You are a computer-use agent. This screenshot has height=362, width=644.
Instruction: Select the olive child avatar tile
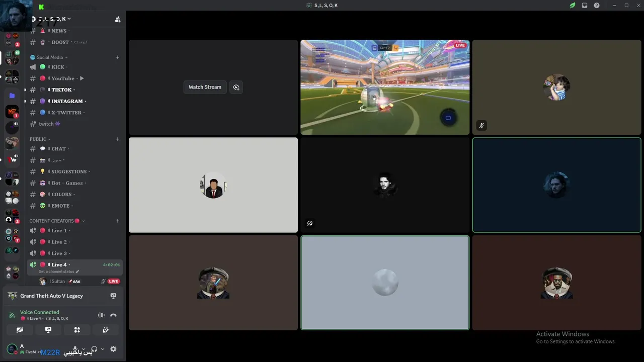(x=557, y=87)
